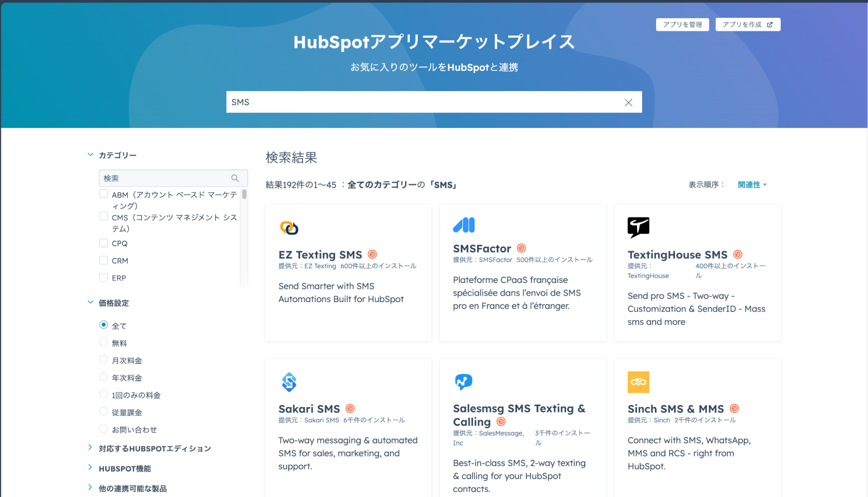Image resolution: width=868 pixels, height=497 pixels.
Task: Click the 検索結果 heading text
Action: click(x=291, y=158)
